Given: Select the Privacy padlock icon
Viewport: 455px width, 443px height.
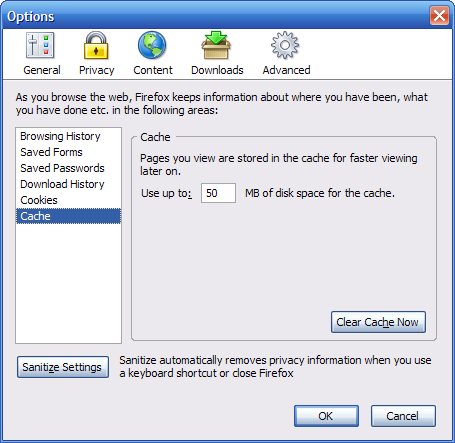Looking at the screenshot, I should point(96,45).
